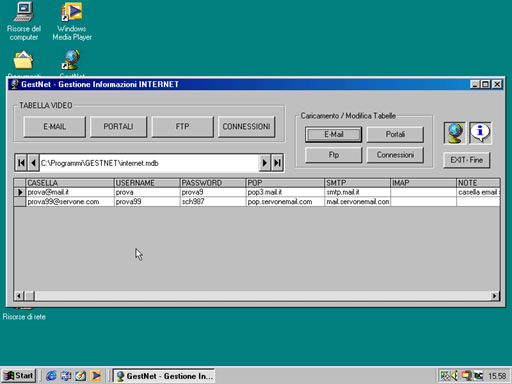Select cell smtp.mail.it
Screen dimensions: 512x384
pos(358,192)
